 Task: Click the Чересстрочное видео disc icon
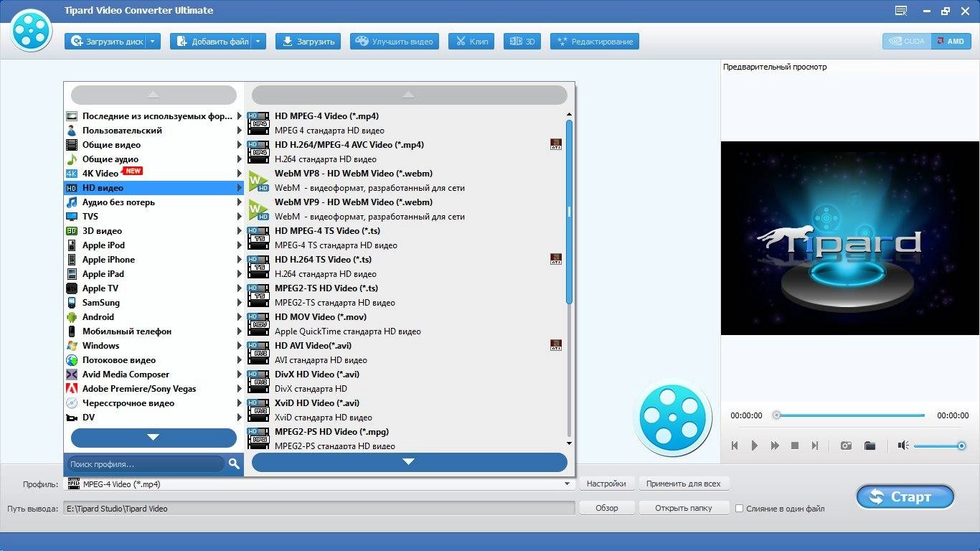72,402
